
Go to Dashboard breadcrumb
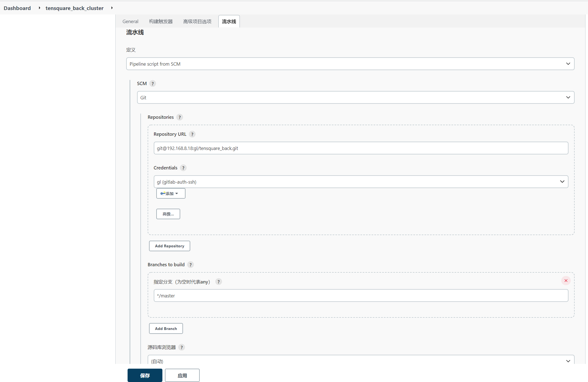click(x=17, y=8)
